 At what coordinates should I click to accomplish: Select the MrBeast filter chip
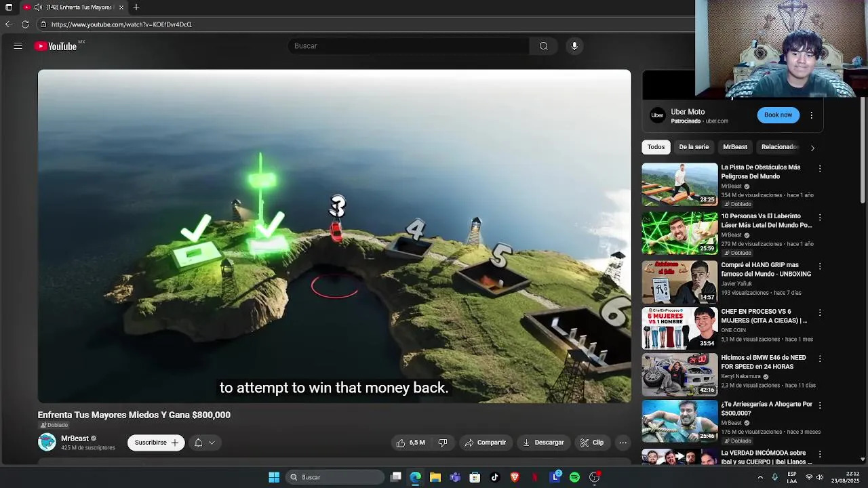tap(735, 147)
